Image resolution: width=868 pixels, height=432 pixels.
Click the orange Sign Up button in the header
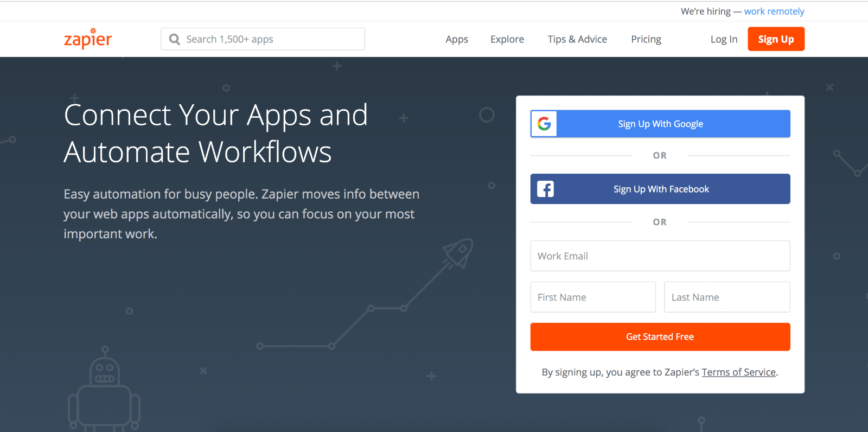(x=776, y=39)
